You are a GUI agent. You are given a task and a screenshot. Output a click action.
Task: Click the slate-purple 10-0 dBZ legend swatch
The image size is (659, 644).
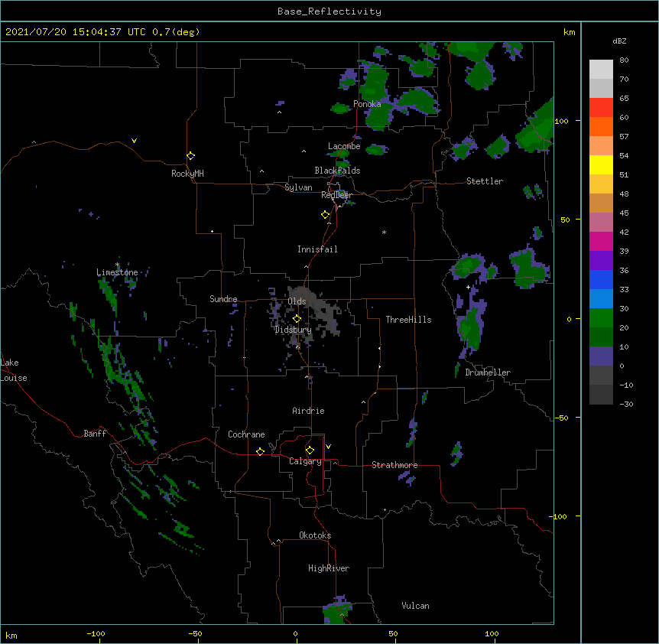click(x=601, y=356)
